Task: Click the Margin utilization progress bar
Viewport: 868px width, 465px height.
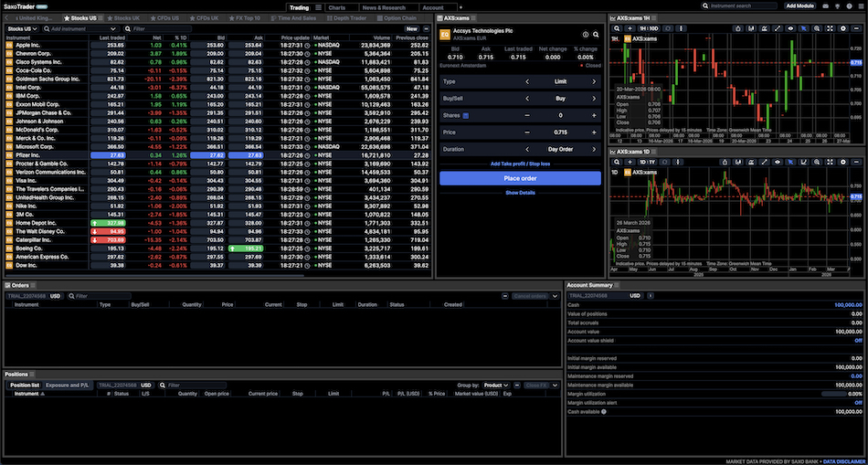Action: 836,394
